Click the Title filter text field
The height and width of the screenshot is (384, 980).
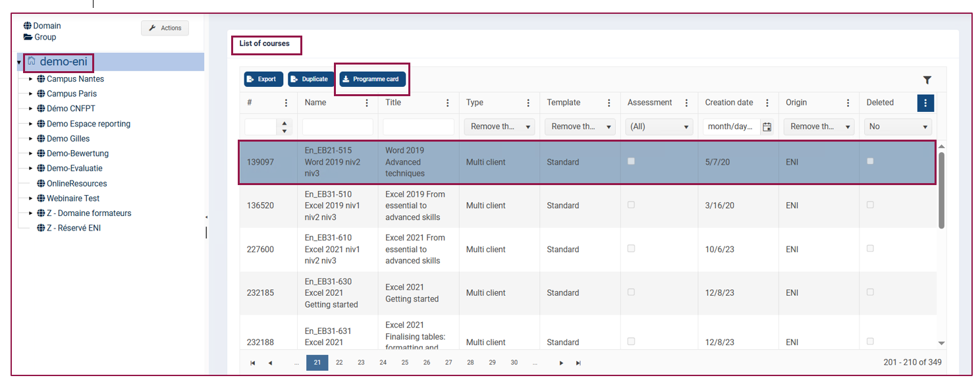click(x=418, y=126)
